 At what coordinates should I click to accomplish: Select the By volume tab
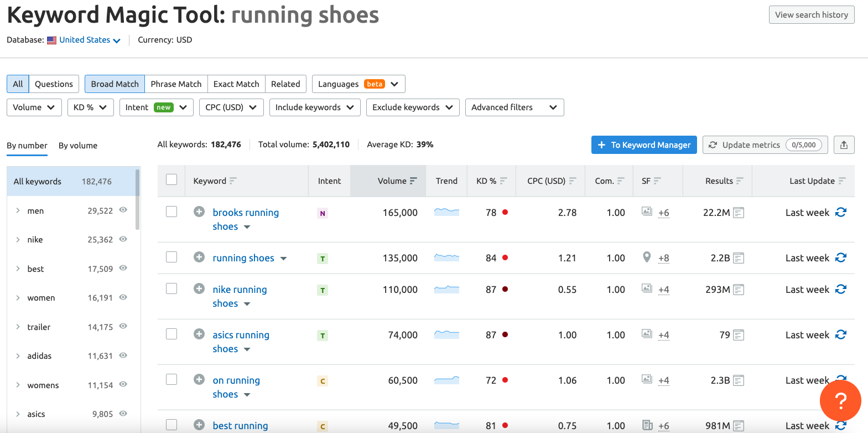pos(78,146)
